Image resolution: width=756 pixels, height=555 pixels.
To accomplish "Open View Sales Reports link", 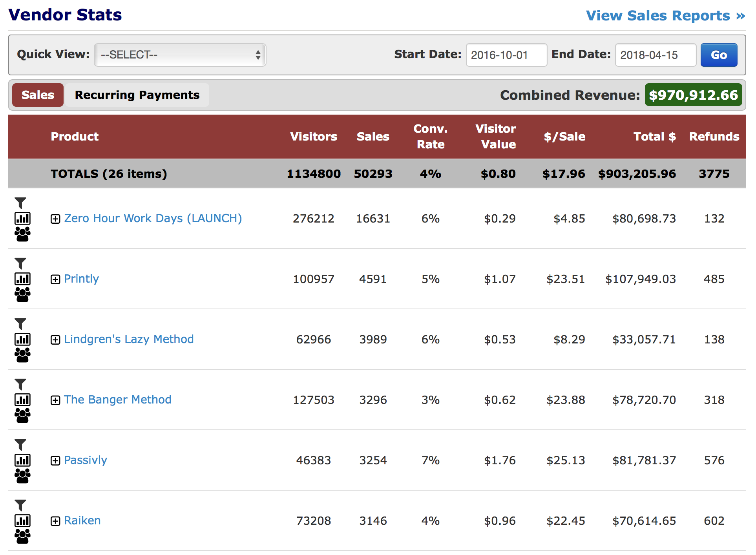I will (665, 16).
